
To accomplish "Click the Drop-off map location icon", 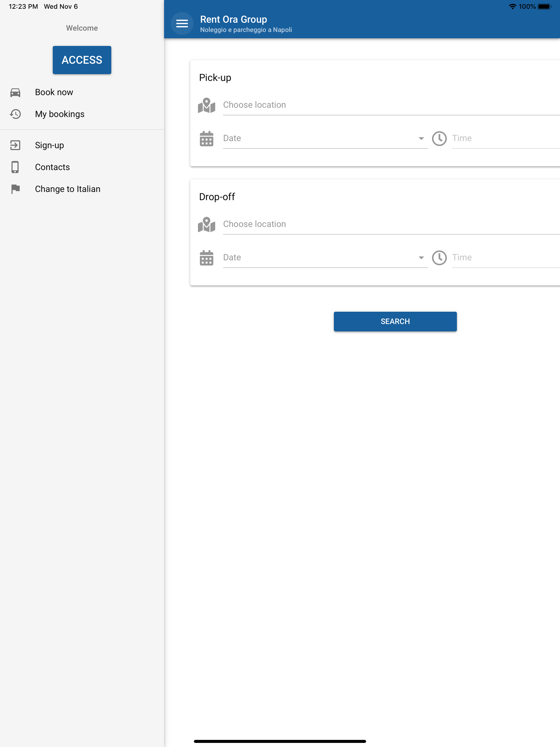I will (207, 224).
